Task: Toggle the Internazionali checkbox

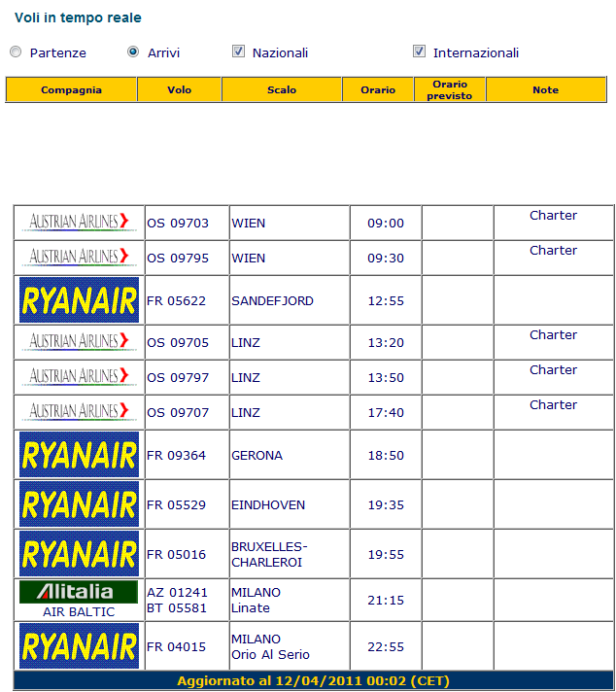Action: 419,52
